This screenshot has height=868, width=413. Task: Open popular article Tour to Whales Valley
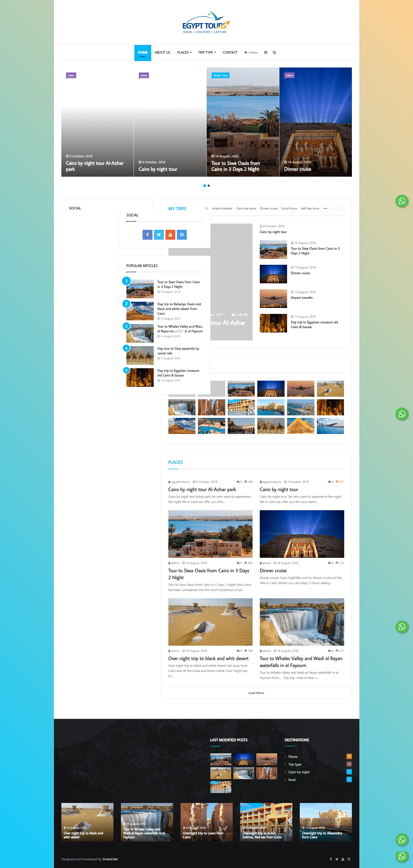(180, 329)
